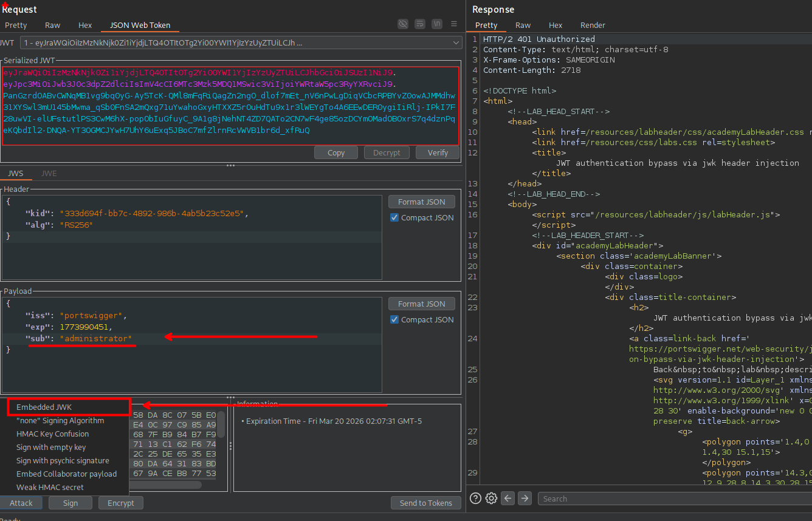This screenshot has width=812, height=521.
Task: Open the response search settings gear icon
Action: click(x=491, y=499)
